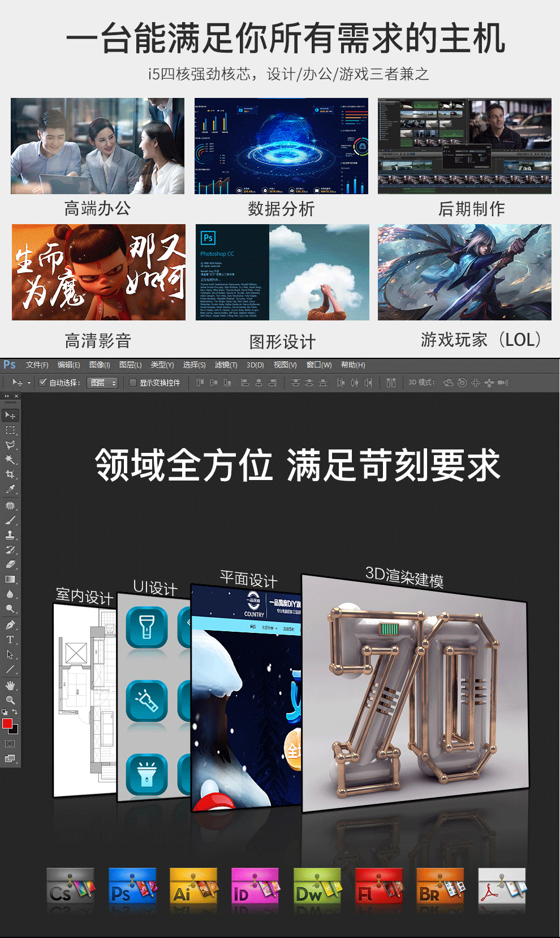560x938 pixels.
Task: Click the 后期制作 video editing image
Action: click(x=464, y=146)
